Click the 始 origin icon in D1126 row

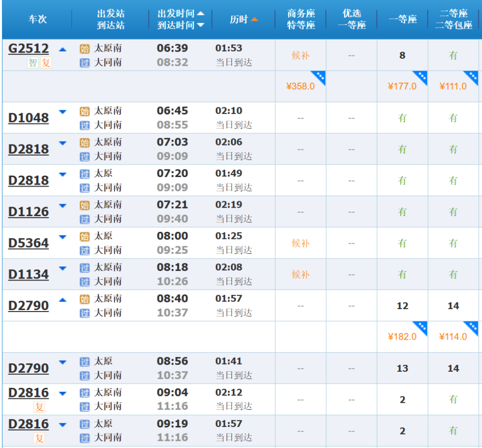[x=84, y=205]
